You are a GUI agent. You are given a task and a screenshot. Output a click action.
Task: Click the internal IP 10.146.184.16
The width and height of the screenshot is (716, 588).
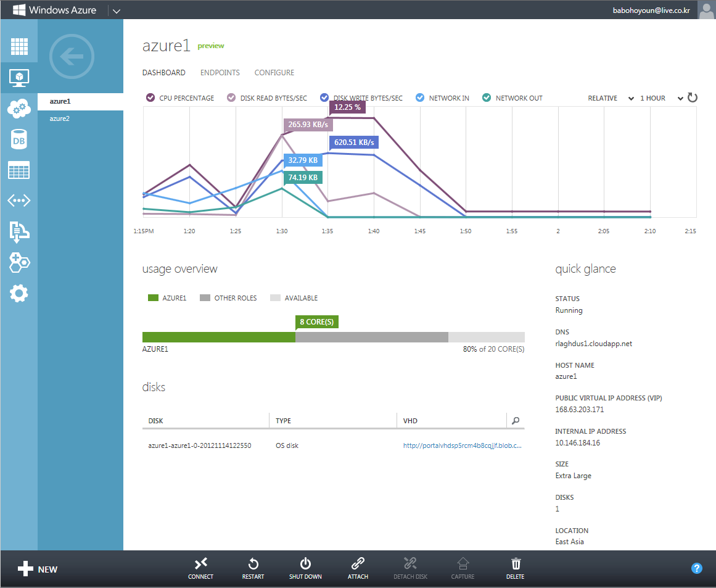(x=578, y=443)
